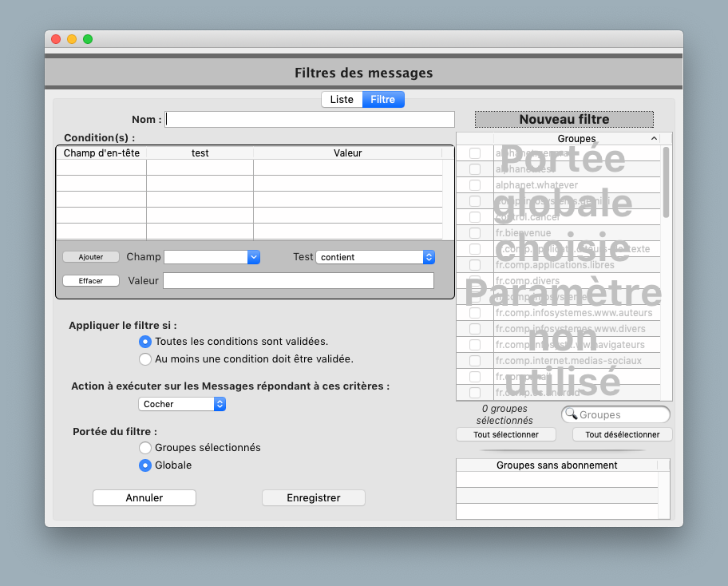This screenshot has height=586, width=728.
Task: Click the Nouveau filtre button
Action: [x=564, y=120]
